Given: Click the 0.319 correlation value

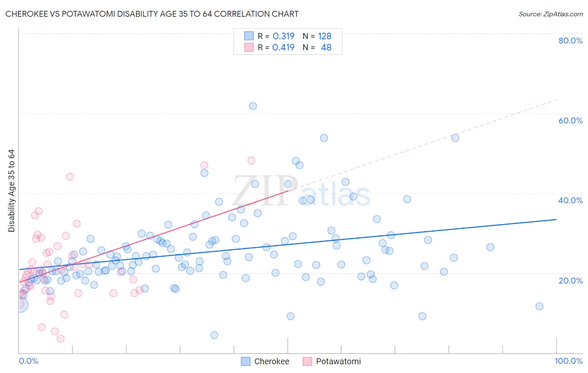Looking at the screenshot, I should (284, 36).
